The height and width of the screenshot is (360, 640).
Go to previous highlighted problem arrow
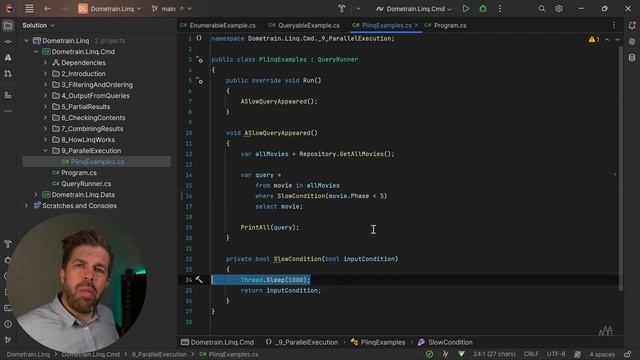[x=607, y=40]
